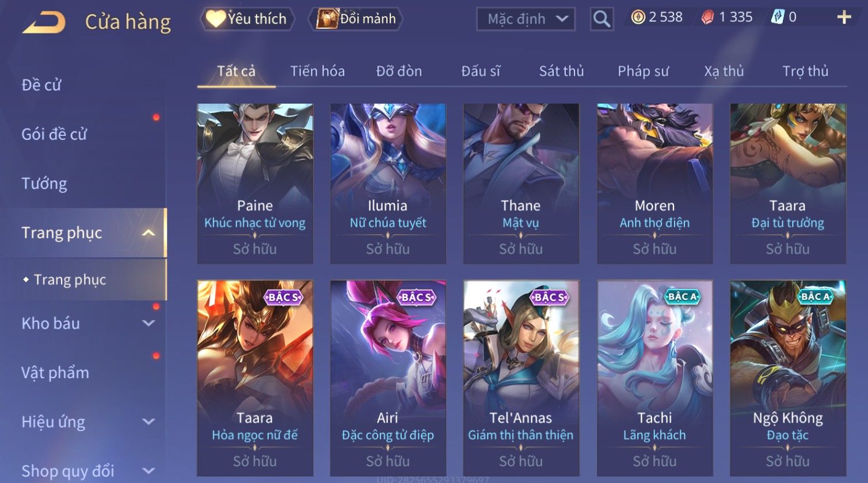Open the Mặc định sort dropdown
This screenshot has width=868, height=483.
pos(526,19)
